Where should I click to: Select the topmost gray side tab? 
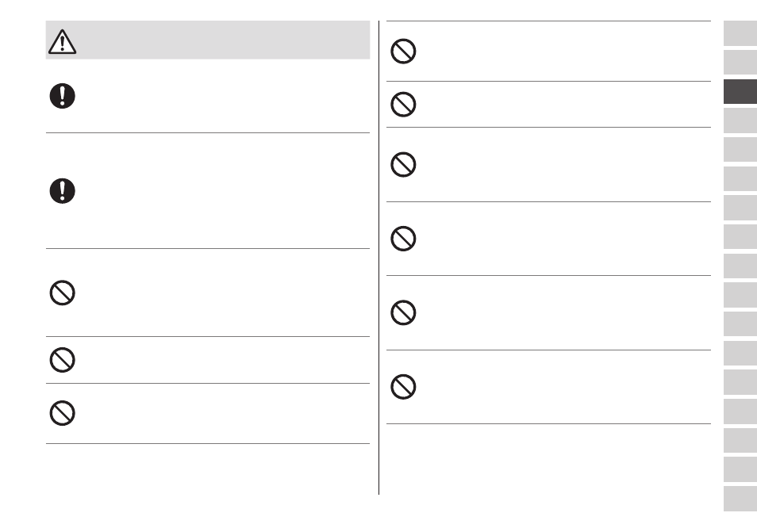[x=740, y=33]
